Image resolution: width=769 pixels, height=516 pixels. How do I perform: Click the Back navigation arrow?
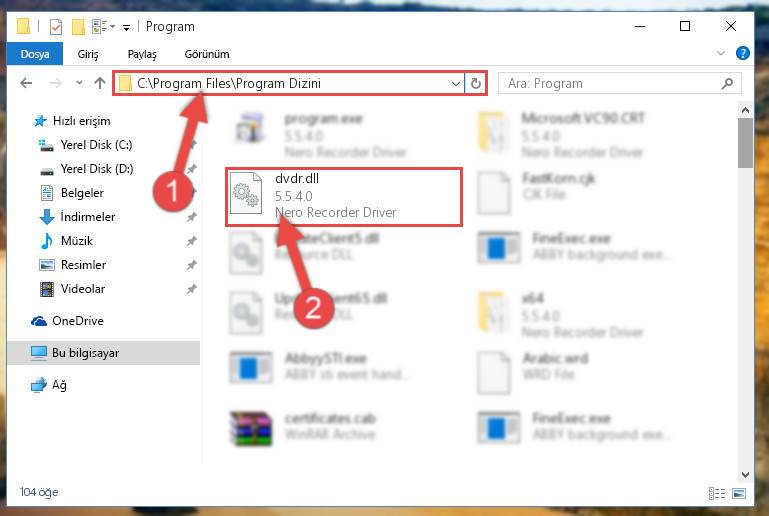pyautogui.click(x=26, y=83)
